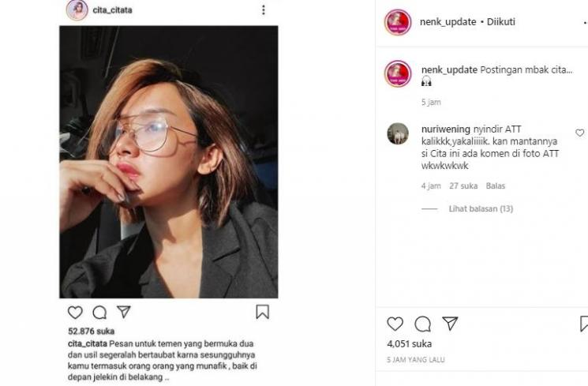Open comments via the speech bubble in the right panel

point(422,324)
